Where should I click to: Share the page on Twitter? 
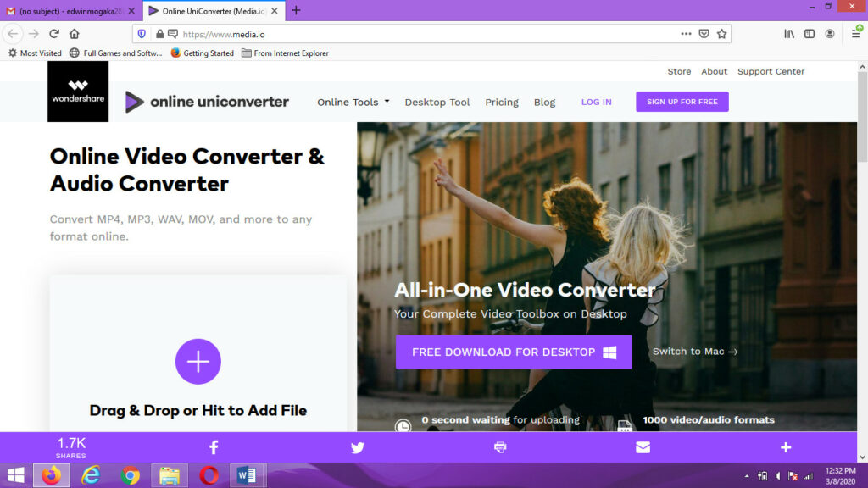pyautogui.click(x=358, y=447)
